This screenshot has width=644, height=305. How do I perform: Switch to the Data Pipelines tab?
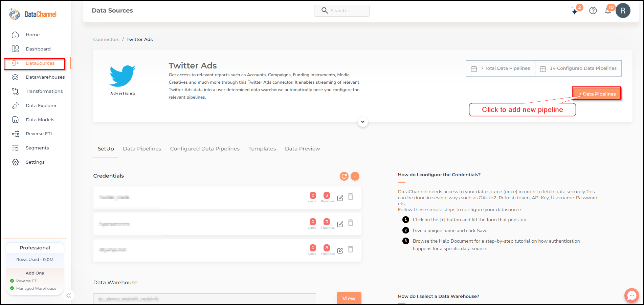pyautogui.click(x=142, y=149)
